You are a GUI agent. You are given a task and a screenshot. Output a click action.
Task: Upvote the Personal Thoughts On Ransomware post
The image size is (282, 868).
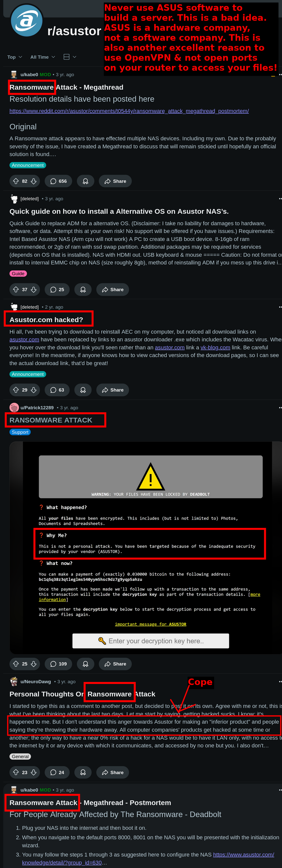pyautogui.click(x=16, y=772)
